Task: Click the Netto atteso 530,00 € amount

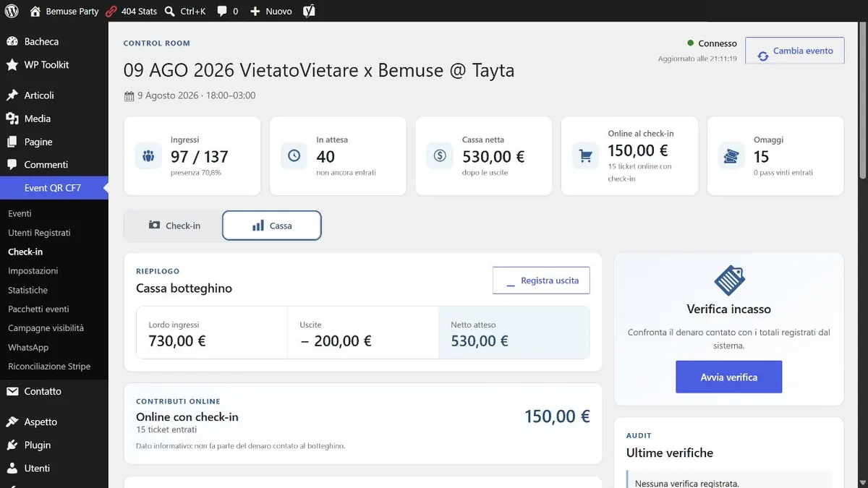Action: 480,341
